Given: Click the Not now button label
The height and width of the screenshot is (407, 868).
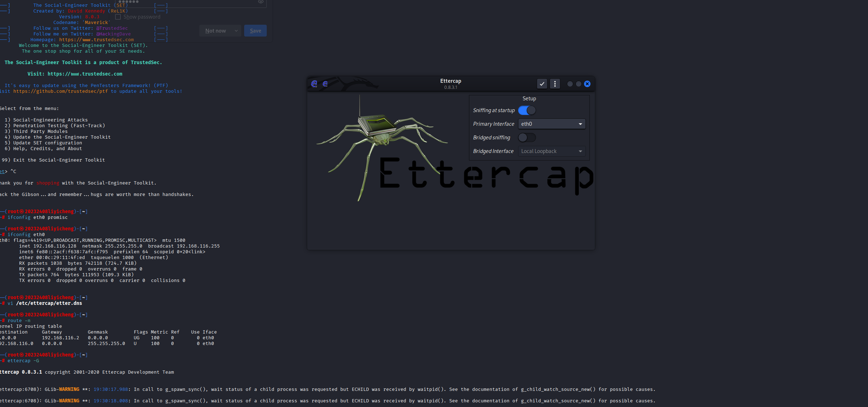Looking at the screenshot, I should (x=215, y=31).
